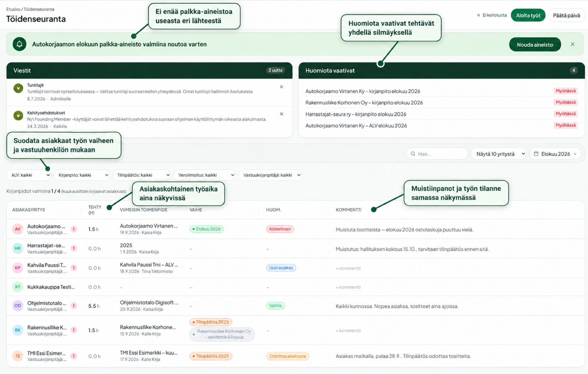The width and height of the screenshot is (588, 374).
Task: Click the Kehitysehdotukset message sender icon
Action: pos(18,115)
